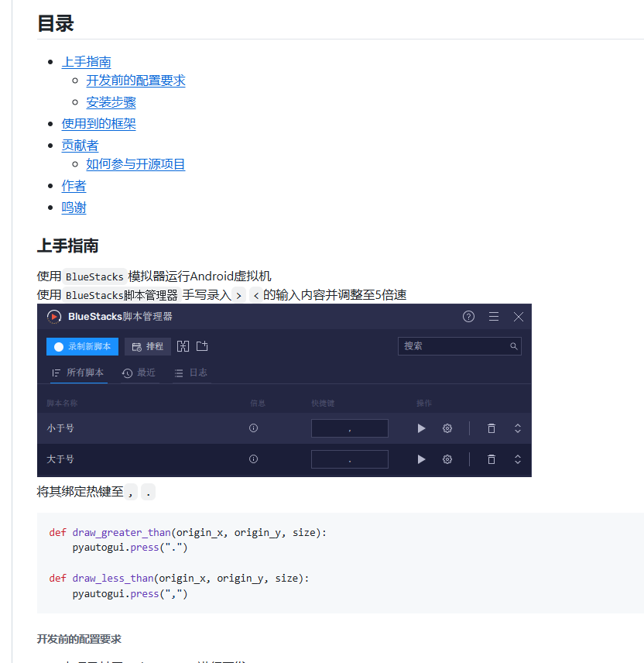The image size is (644, 663).
Task: Delete the 大于号 script
Action: 491,459
